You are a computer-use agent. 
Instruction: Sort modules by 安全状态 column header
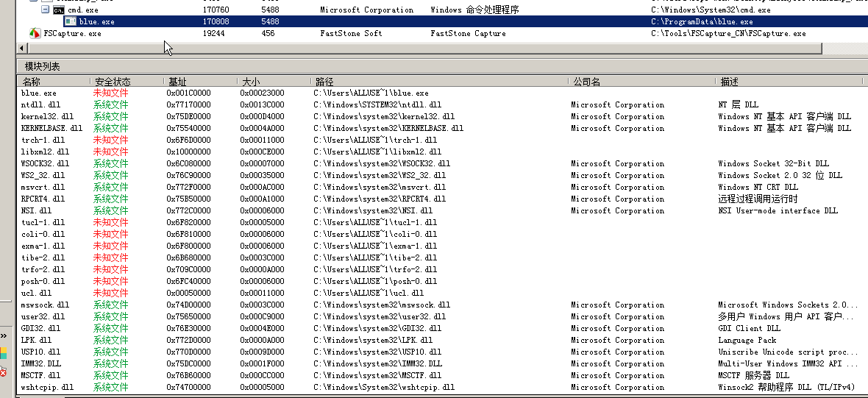coord(127,82)
